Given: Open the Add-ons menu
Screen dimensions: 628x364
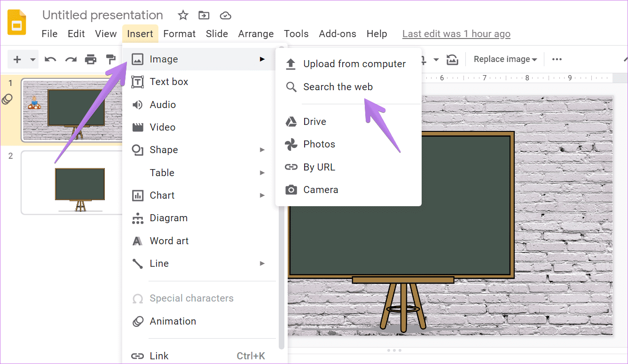Looking at the screenshot, I should pyautogui.click(x=338, y=34).
